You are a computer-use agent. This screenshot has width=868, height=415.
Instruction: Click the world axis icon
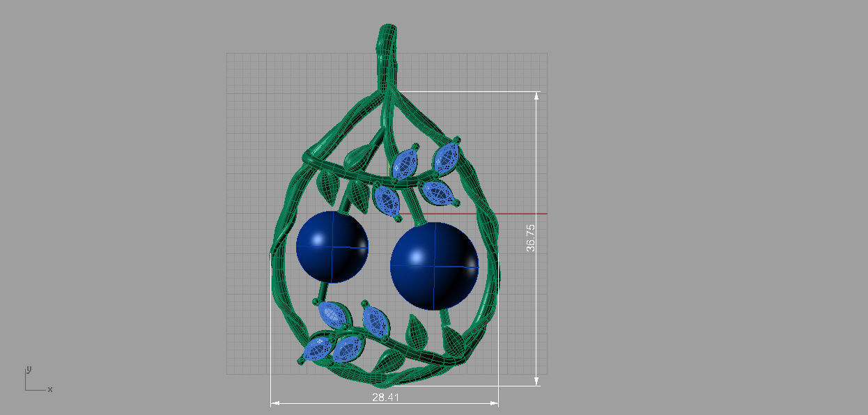click(38, 379)
